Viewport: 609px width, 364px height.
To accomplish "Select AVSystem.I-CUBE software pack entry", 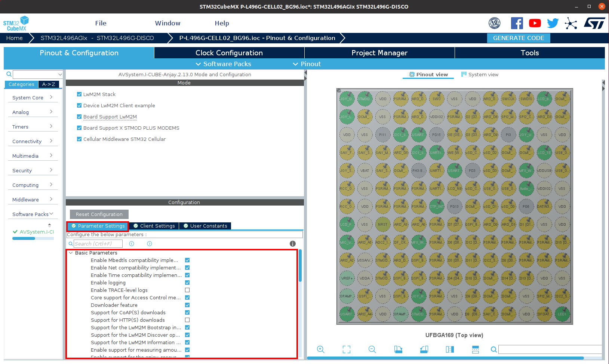I will coord(33,232).
